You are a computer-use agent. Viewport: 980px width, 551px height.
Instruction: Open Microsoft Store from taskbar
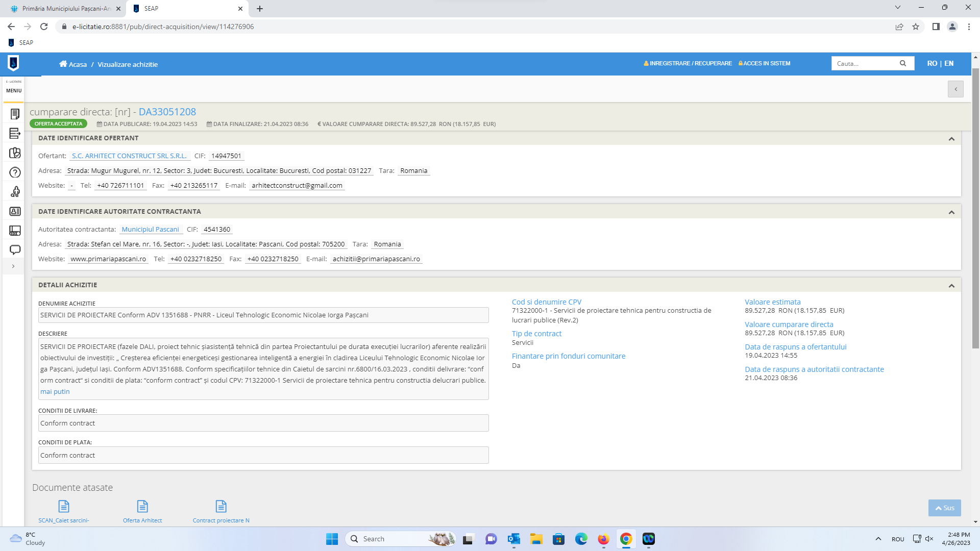tap(558, 539)
